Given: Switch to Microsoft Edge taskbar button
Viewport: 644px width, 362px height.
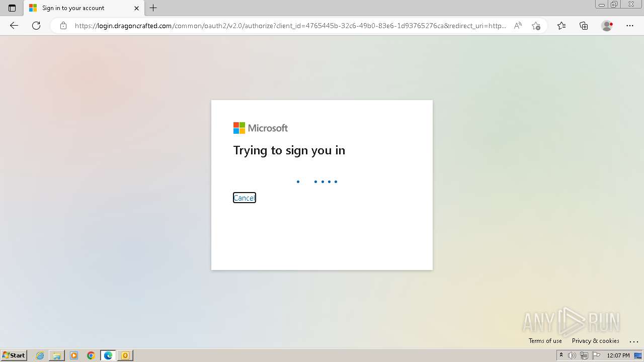Looking at the screenshot, I should tap(108, 355).
